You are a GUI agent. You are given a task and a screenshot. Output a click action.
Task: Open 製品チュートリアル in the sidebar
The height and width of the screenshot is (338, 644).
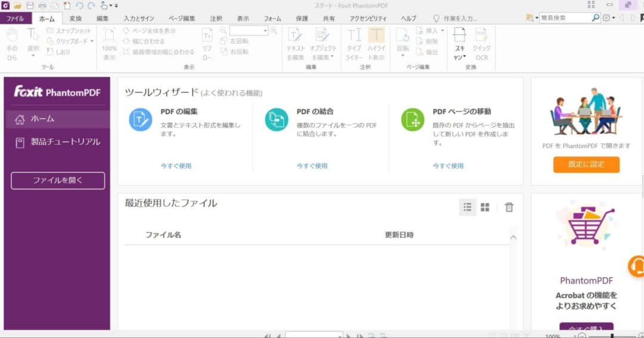point(57,142)
